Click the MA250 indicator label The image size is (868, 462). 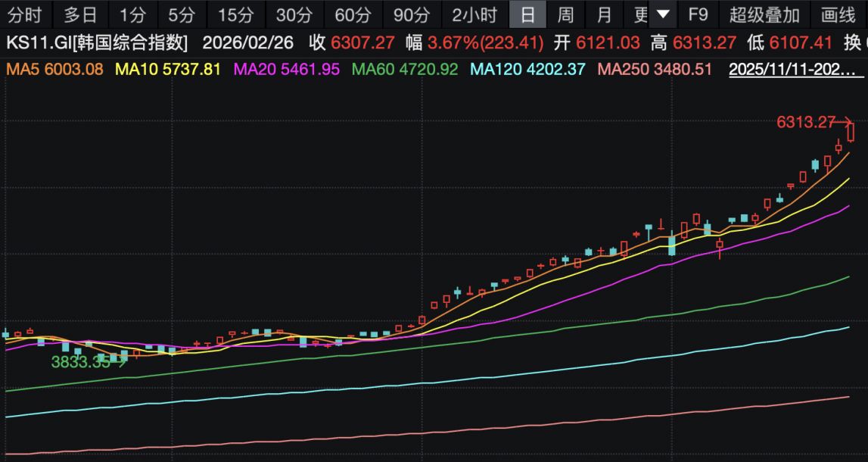pyautogui.click(x=654, y=70)
